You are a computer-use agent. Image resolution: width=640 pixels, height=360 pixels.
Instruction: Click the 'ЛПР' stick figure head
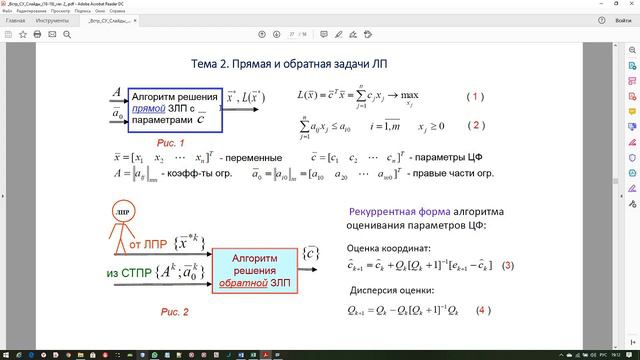(x=123, y=211)
